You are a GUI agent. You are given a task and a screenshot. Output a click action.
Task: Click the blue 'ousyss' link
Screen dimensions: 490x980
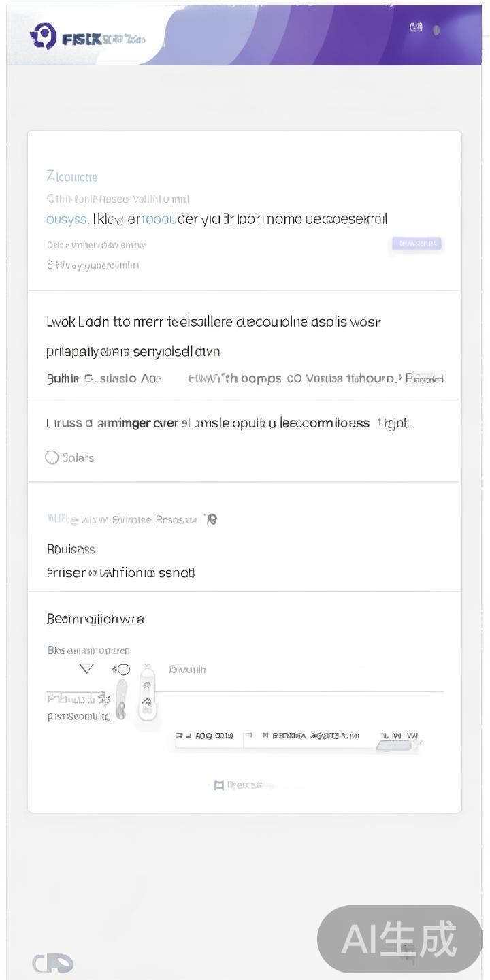[x=67, y=219]
